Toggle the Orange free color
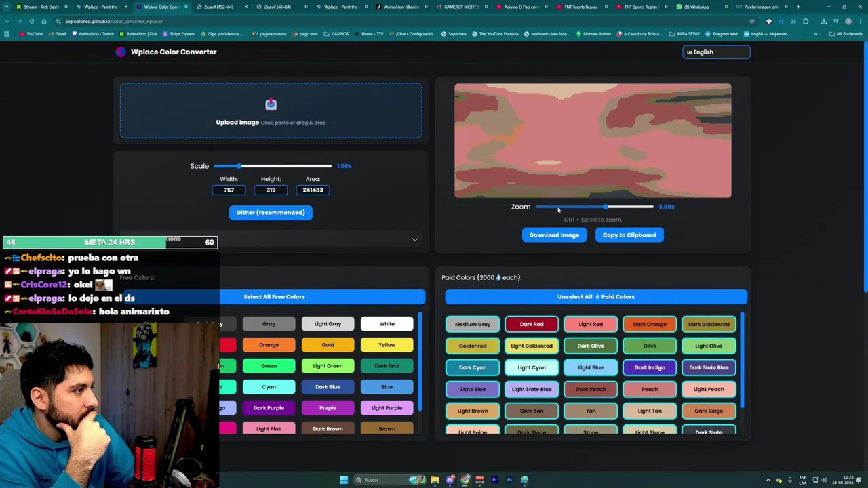868x488 pixels. point(269,345)
